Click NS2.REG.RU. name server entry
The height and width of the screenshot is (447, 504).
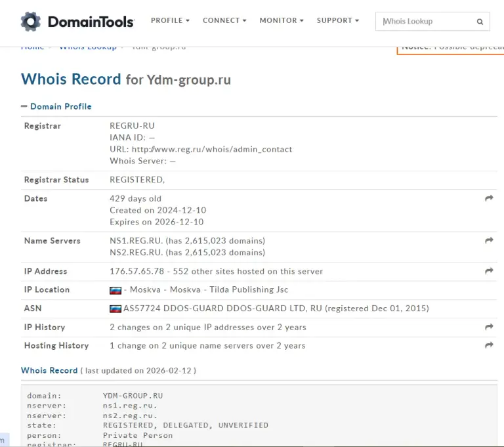click(136, 253)
